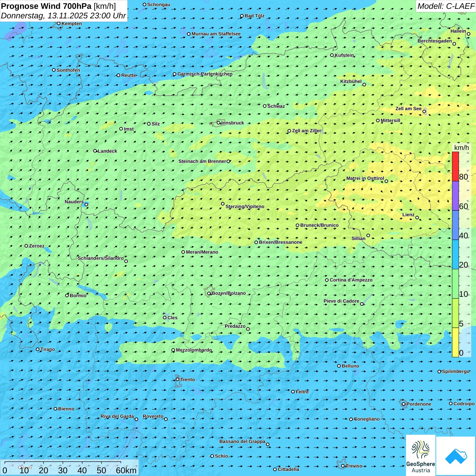Screen dimensions: 476x476
Task: Click the Trento city marker
Action: tap(177, 379)
